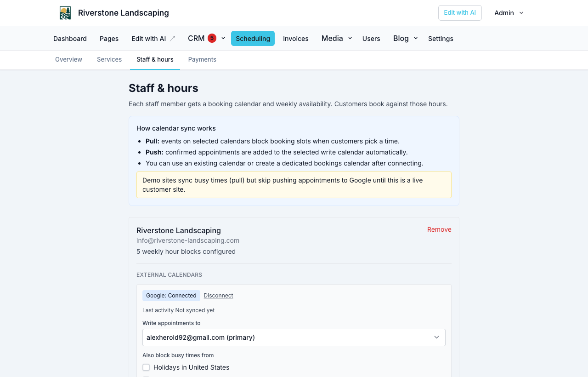Image resolution: width=588 pixels, height=377 pixels.
Task: Switch to the Payments tab
Action: pyautogui.click(x=202, y=60)
